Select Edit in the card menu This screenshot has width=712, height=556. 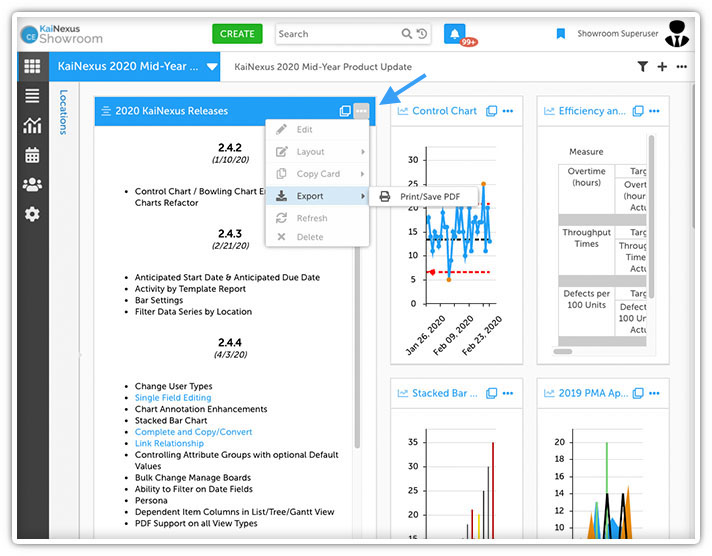point(317,129)
